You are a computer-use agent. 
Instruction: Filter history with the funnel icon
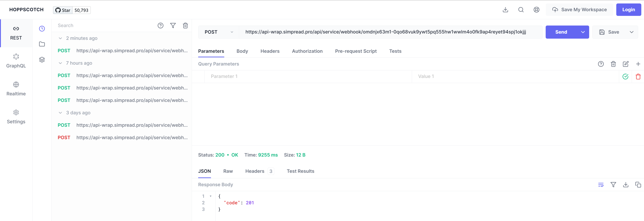coord(173,26)
